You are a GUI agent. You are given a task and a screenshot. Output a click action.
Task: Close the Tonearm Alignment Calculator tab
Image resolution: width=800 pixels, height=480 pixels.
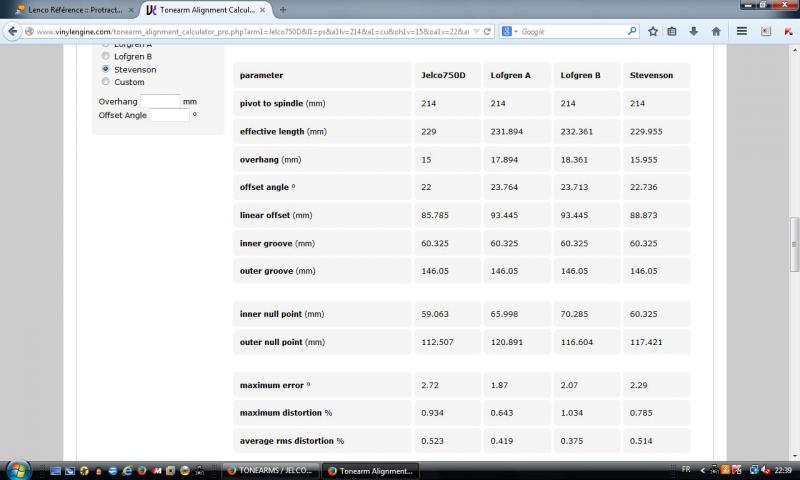point(262,10)
